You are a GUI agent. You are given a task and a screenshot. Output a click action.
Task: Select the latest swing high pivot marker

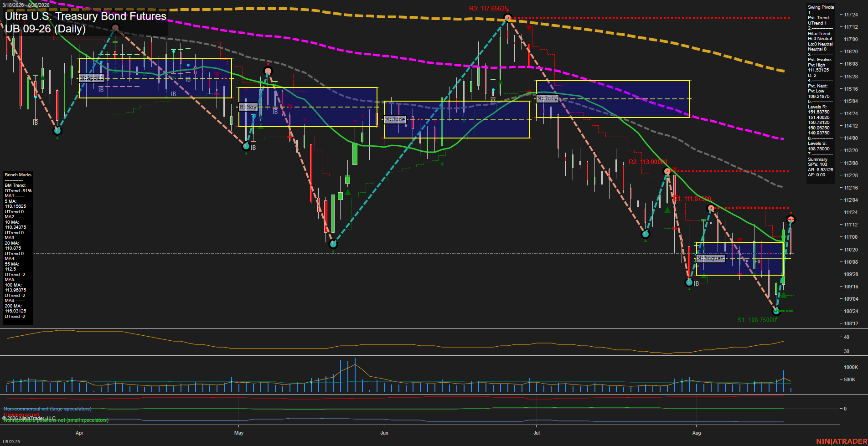point(791,220)
